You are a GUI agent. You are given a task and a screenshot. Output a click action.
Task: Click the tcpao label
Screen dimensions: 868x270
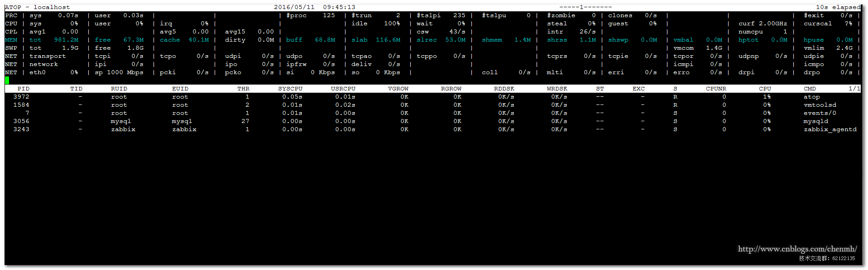(x=361, y=56)
